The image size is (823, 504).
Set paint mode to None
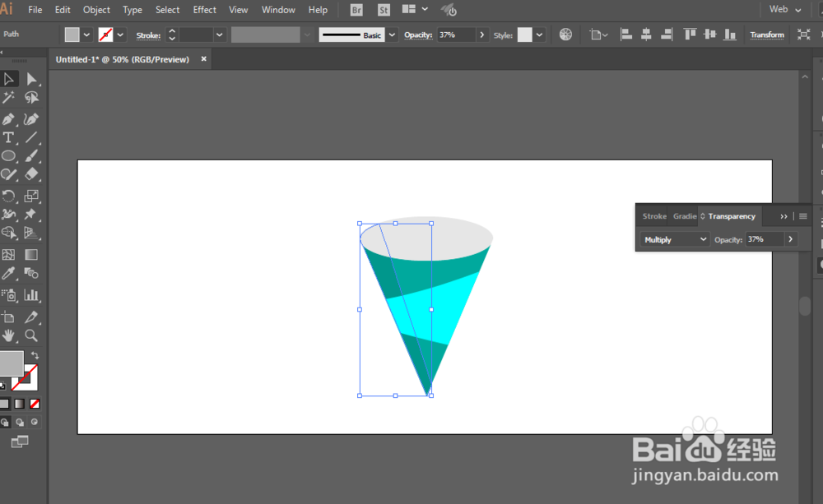point(35,404)
